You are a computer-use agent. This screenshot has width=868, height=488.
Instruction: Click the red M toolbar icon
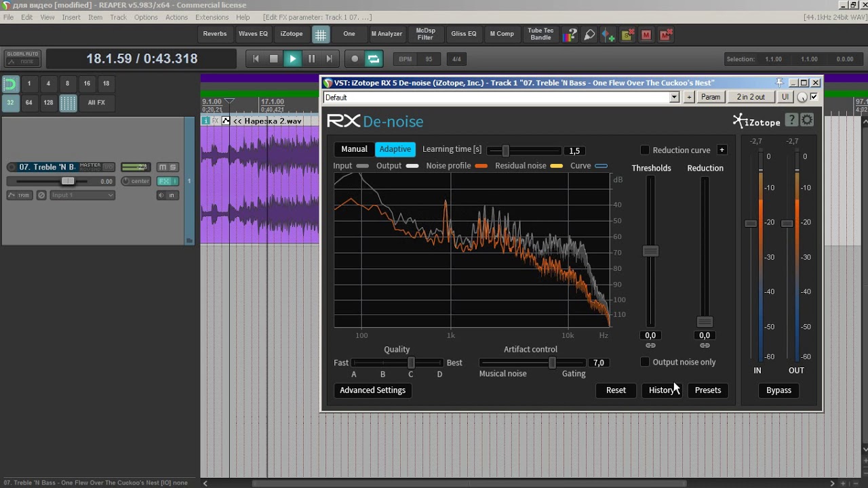646,34
